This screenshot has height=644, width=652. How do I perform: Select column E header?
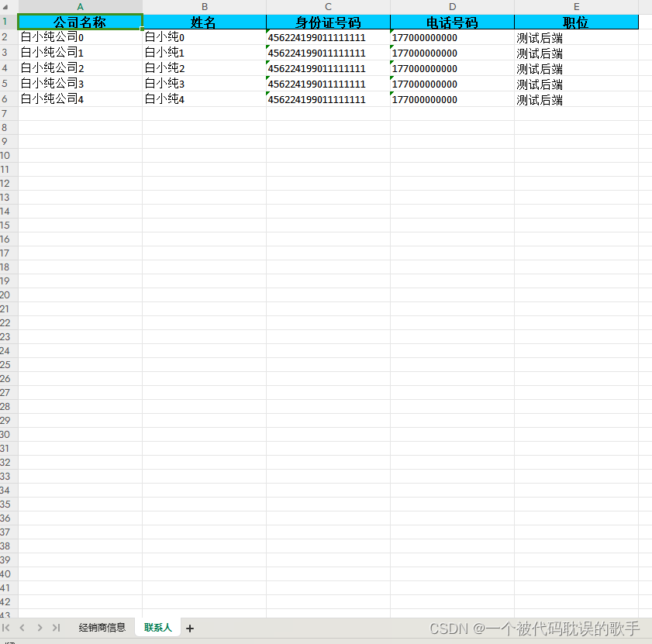tap(576, 7)
